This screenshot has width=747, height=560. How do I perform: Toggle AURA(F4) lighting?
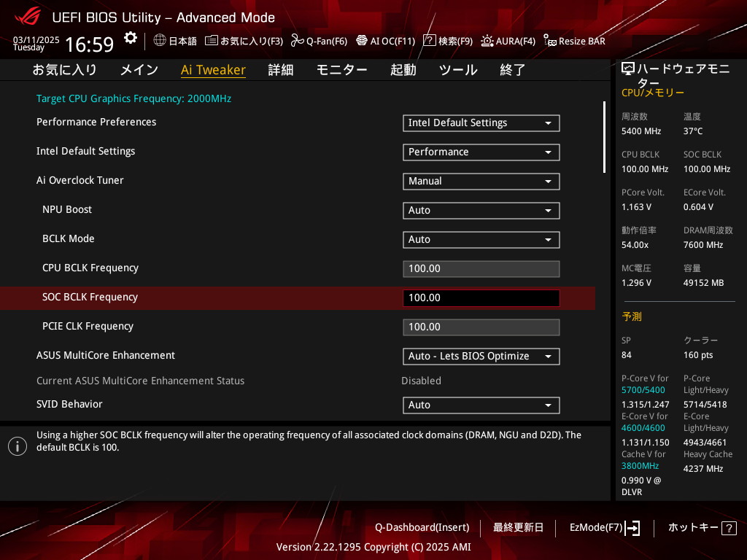pos(508,41)
